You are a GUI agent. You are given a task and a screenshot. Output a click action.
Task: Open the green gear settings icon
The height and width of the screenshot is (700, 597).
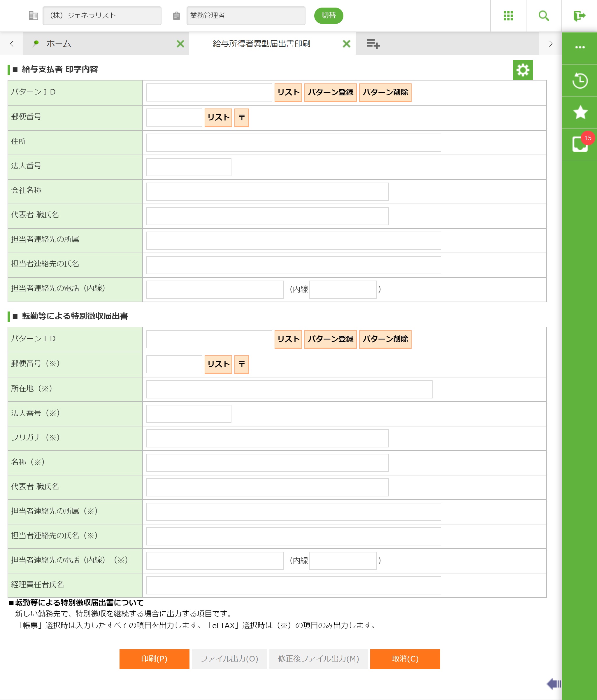pos(522,70)
